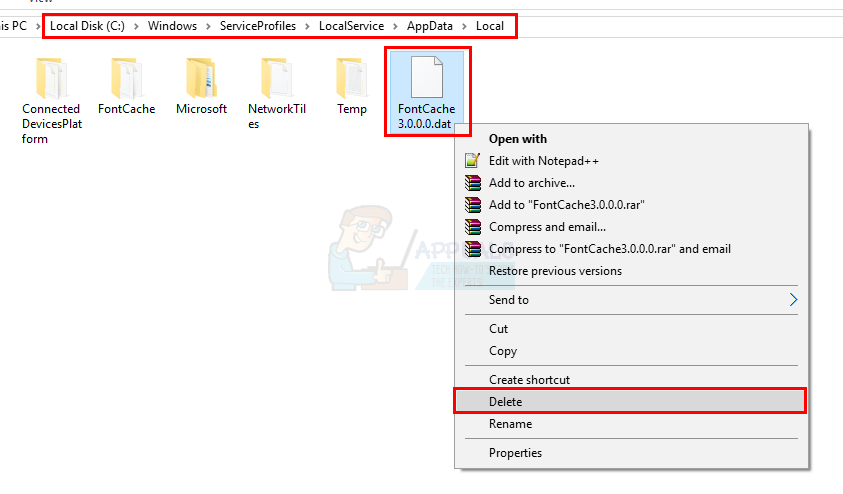Expand the Send to submenu arrow
This screenshot has height=494, width=843.
(x=793, y=300)
